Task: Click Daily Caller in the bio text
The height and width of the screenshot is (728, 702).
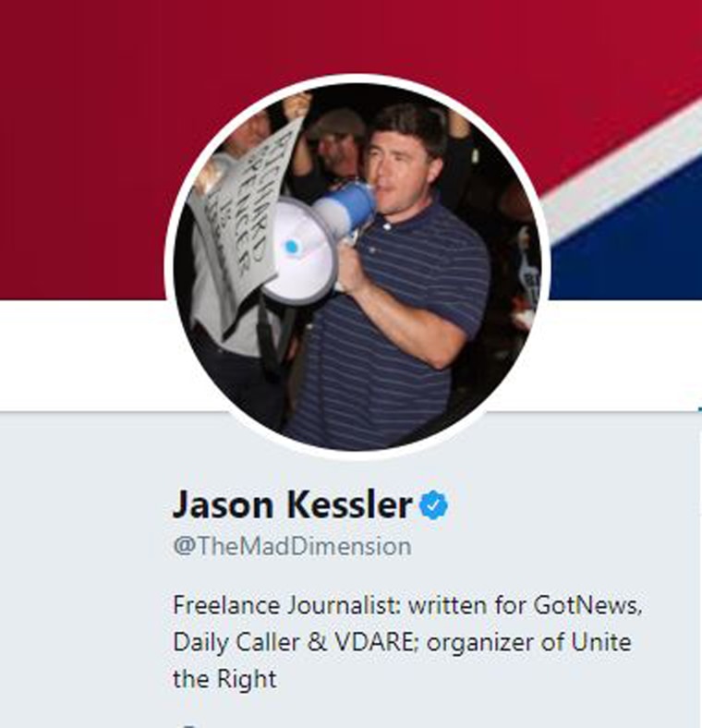Action: coord(236,643)
